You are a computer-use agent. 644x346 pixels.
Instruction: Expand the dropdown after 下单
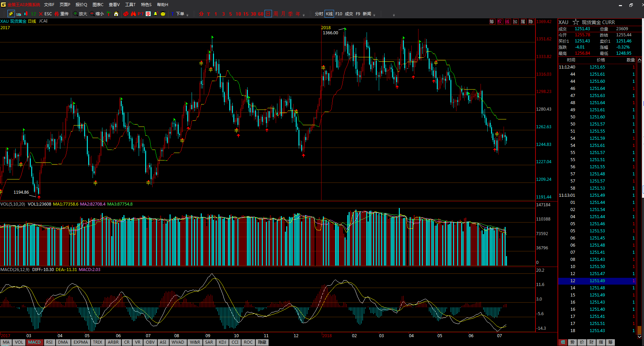pyautogui.click(x=187, y=15)
